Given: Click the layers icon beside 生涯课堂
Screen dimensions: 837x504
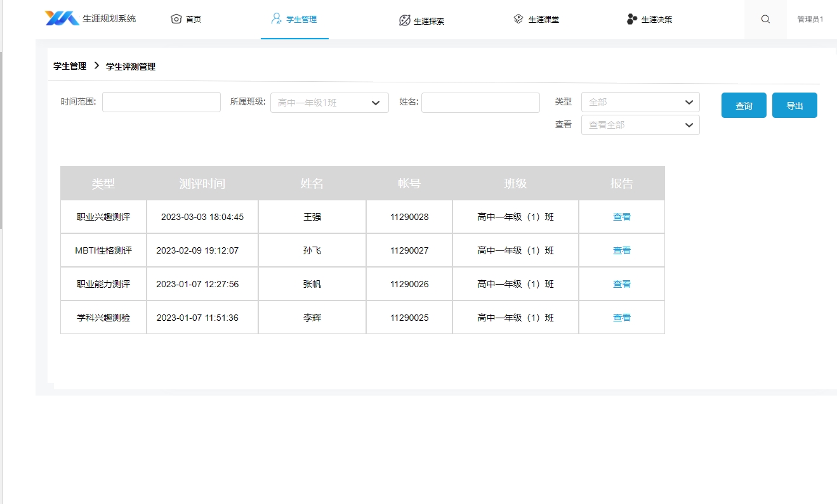Looking at the screenshot, I should pyautogui.click(x=518, y=19).
